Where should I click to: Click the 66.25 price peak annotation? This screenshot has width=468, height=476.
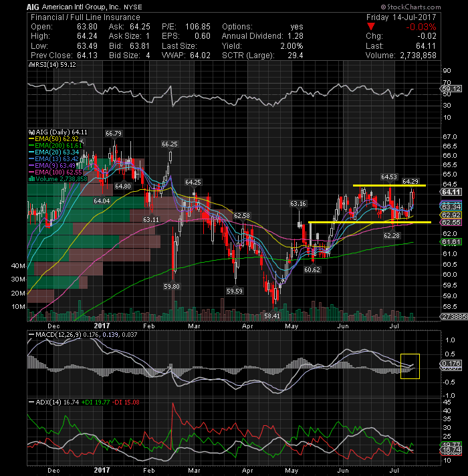(169, 144)
